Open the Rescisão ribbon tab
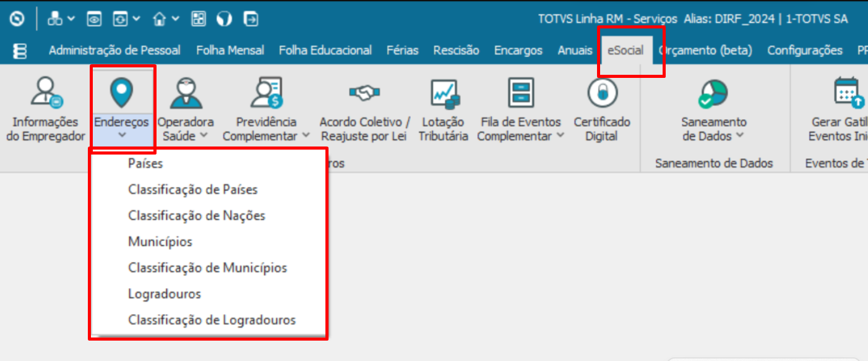Screen dimensions: 868x361 pos(456,51)
